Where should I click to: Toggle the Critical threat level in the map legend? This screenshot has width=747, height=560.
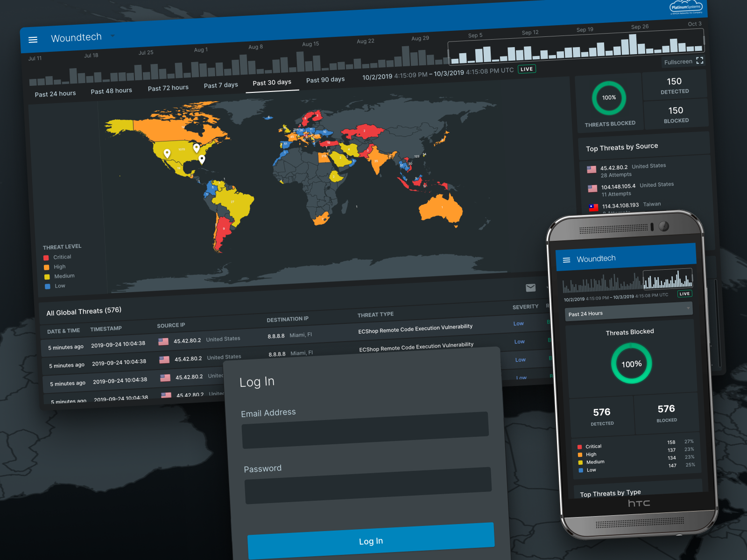click(x=62, y=257)
